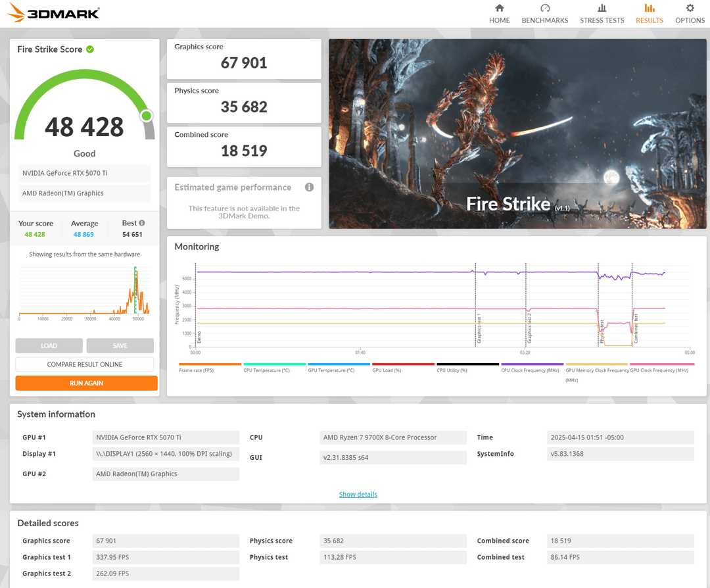Image resolution: width=710 pixels, height=588 pixels.
Task: Click the Graphics test 1 marker in monitoring chart
Action: tap(479, 328)
